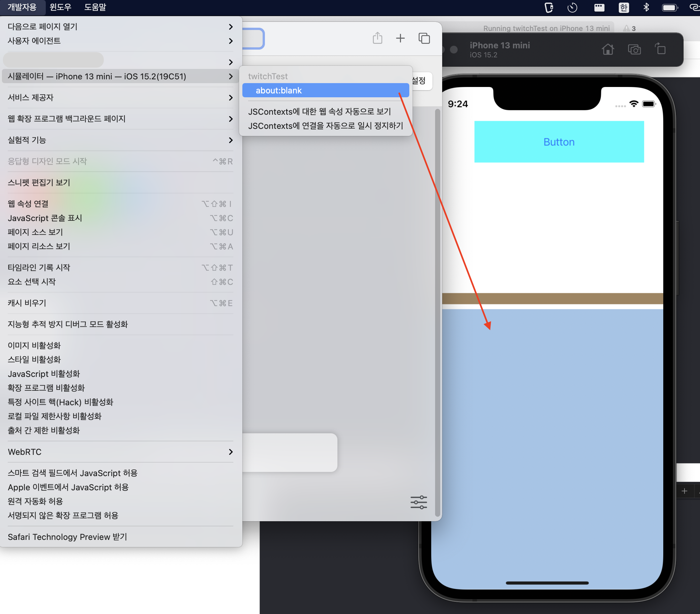Show the tab overview icon

(424, 38)
